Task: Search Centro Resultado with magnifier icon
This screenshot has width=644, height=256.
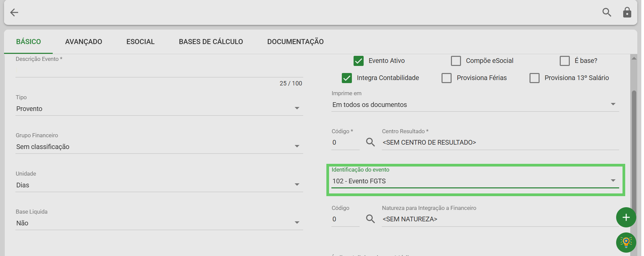Action: [x=370, y=142]
